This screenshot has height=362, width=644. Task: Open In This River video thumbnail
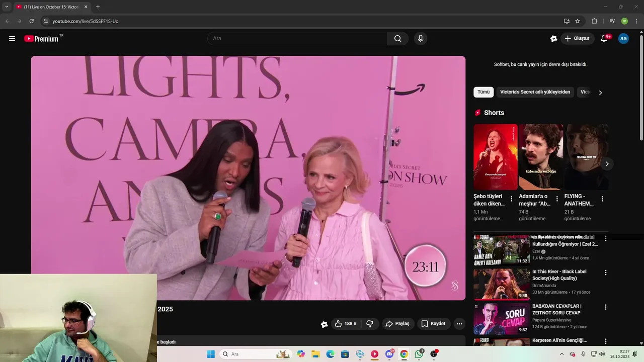coord(501,284)
